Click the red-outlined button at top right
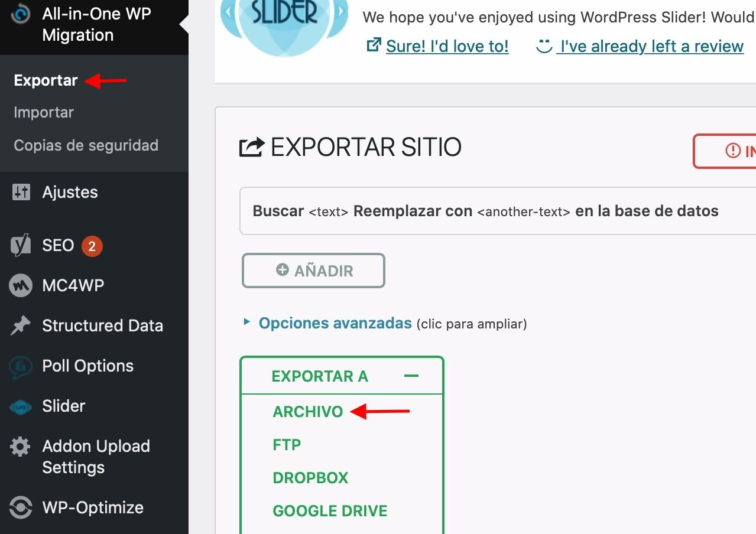Image resolution: width=756 pixels, height=534 pixels. (725, 151)
